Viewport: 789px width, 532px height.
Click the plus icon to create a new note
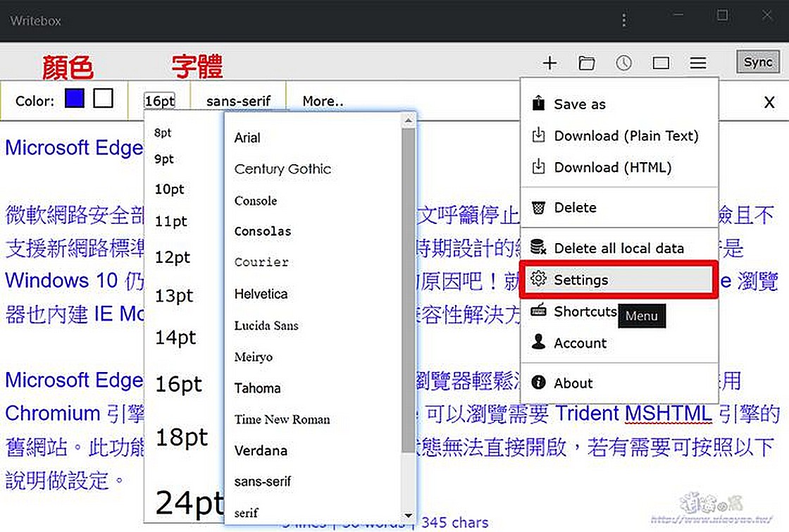point(549,63)
